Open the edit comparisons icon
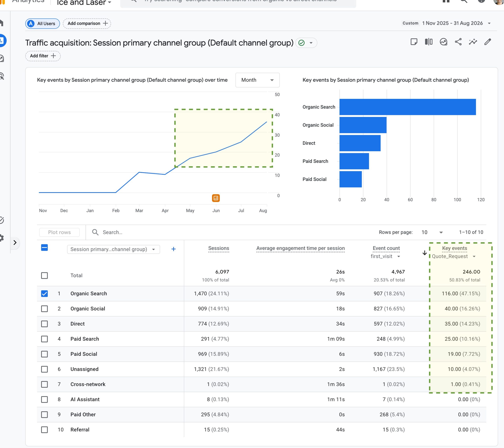This screenshot has height=448, width=504. coord(429,42)
